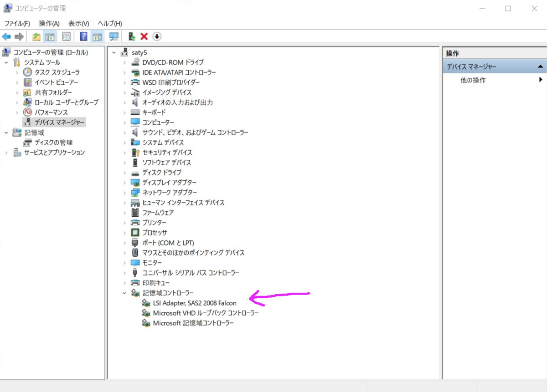Select コンピューターの管理 (ローカル) root node
Screen dimensions: 547x392
pyautogui.click(x=51, y=52)
